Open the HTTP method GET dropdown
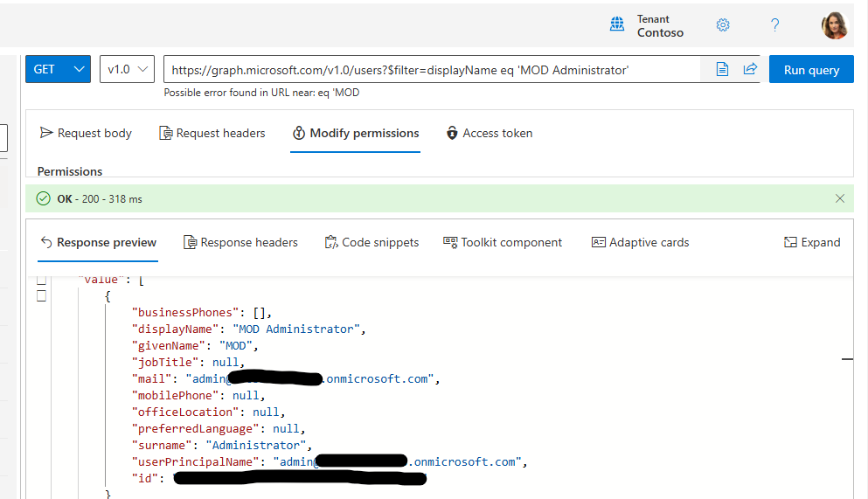Viewport: 868px width, 499px height. pos(58,69)
